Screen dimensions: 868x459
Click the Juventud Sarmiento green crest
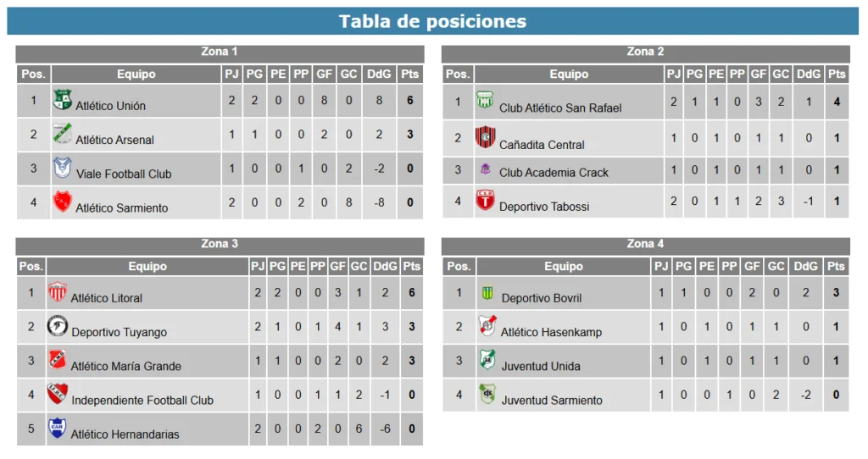click(487, 394)
